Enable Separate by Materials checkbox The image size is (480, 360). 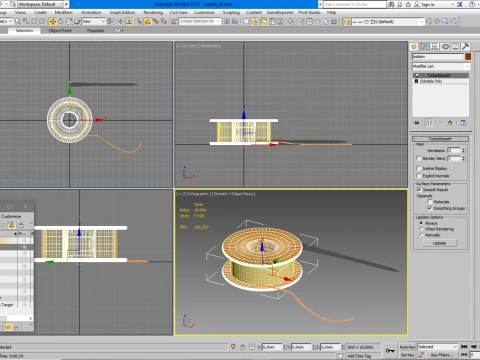point(430,202)
